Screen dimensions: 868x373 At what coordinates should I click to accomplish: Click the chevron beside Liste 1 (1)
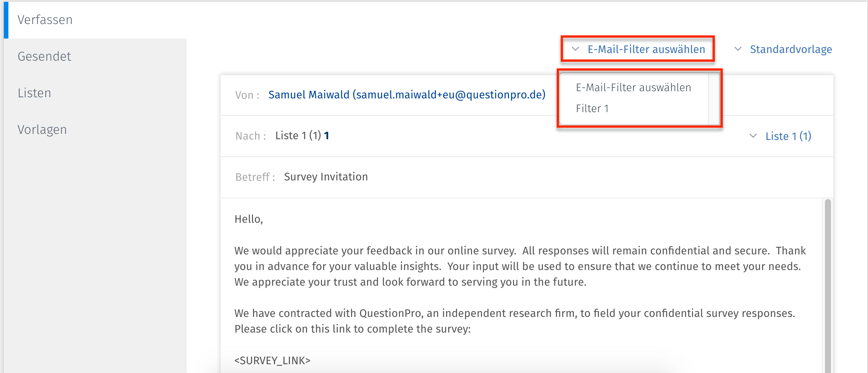click(753, 136)
